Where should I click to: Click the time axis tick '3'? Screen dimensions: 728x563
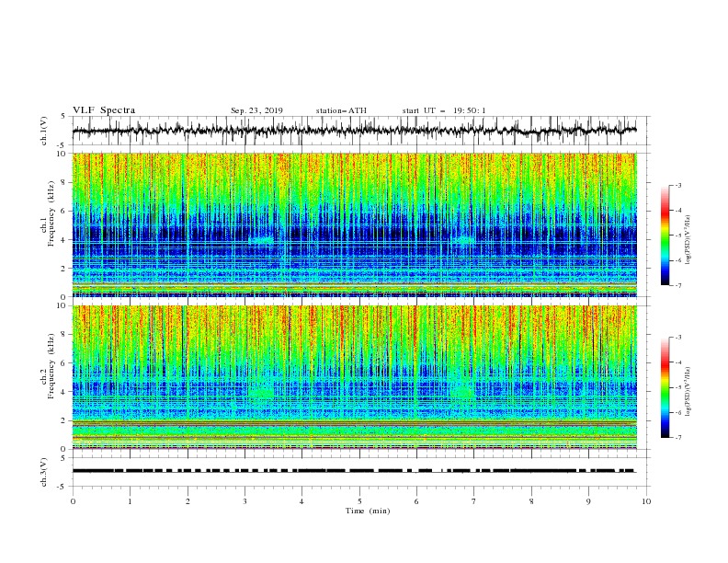click(x=245, y=501)
